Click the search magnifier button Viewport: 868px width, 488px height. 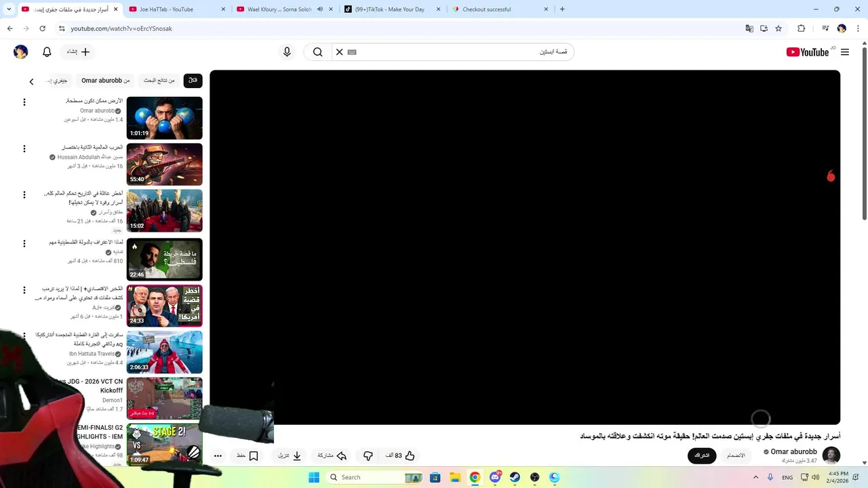(317, 52)
